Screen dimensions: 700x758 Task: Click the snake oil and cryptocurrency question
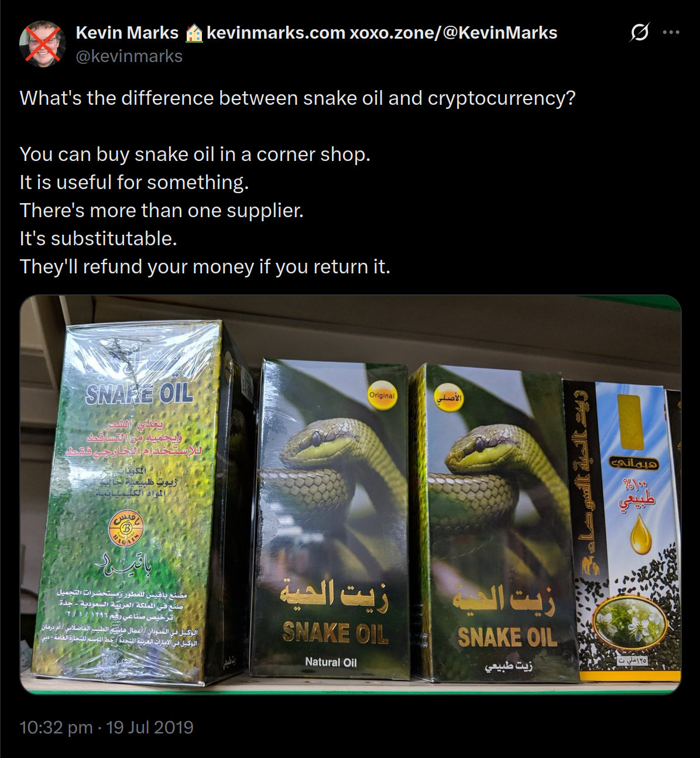click(297, 98)
